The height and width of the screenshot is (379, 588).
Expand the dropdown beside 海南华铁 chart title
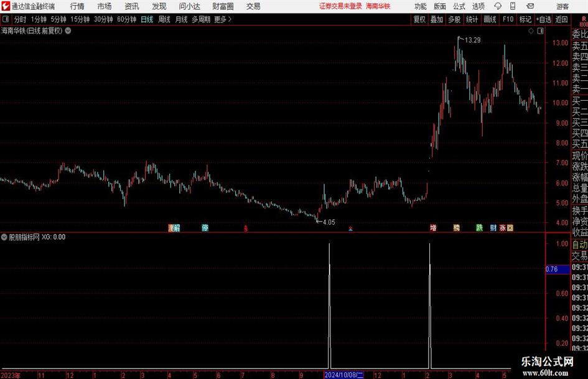(68, 30)
